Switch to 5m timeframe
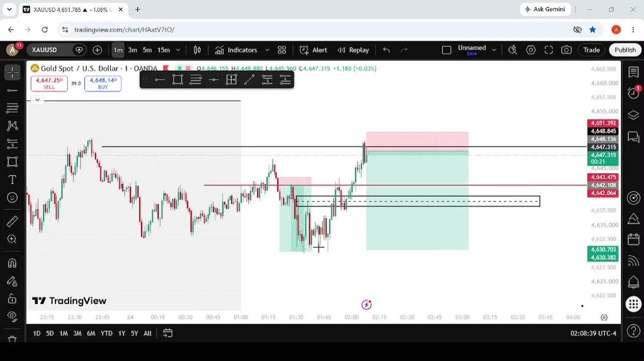 [x=147, y=50]
